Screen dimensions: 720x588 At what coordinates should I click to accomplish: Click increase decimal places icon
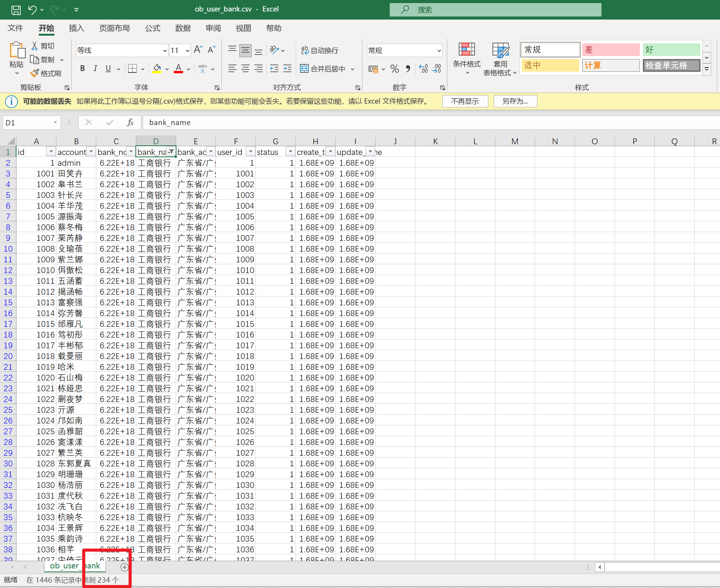point(423,69)
